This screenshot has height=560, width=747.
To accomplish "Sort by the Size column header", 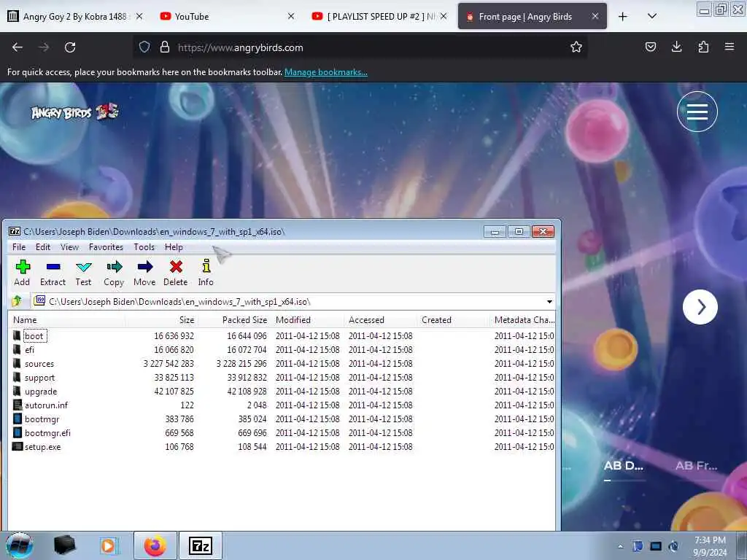I will tap(162, 320).
